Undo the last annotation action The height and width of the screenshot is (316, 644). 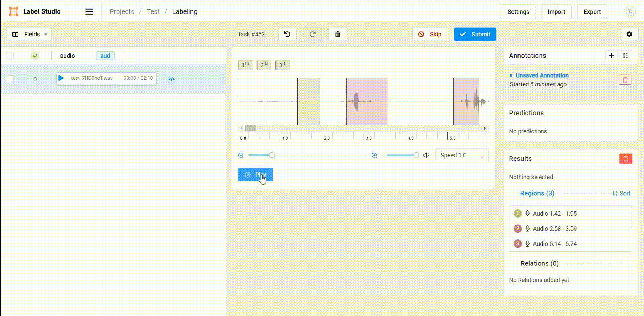pos(287,34)
